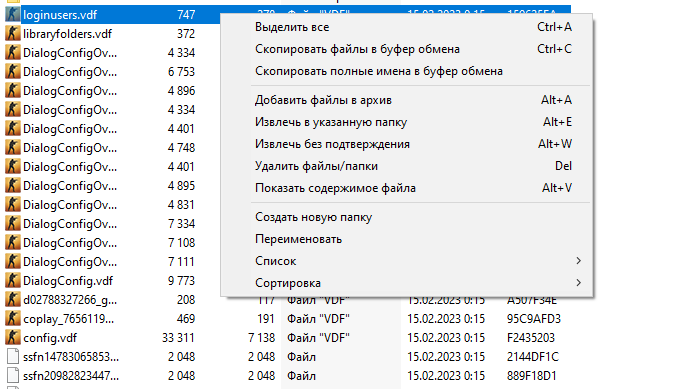Image resolution: width=680 pixels, height=389 pixels.
Task: Click the ssfn14783065853 blank file icon
Action: (x=13, y=357)
